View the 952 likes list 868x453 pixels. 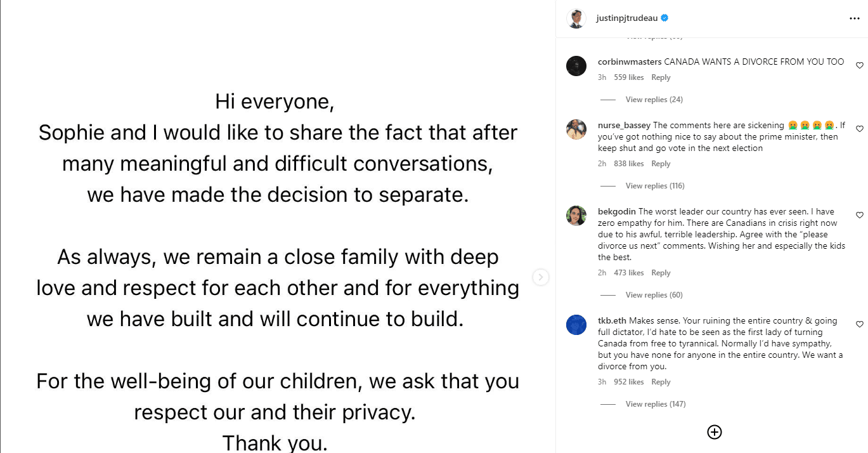tap(629, 382)
